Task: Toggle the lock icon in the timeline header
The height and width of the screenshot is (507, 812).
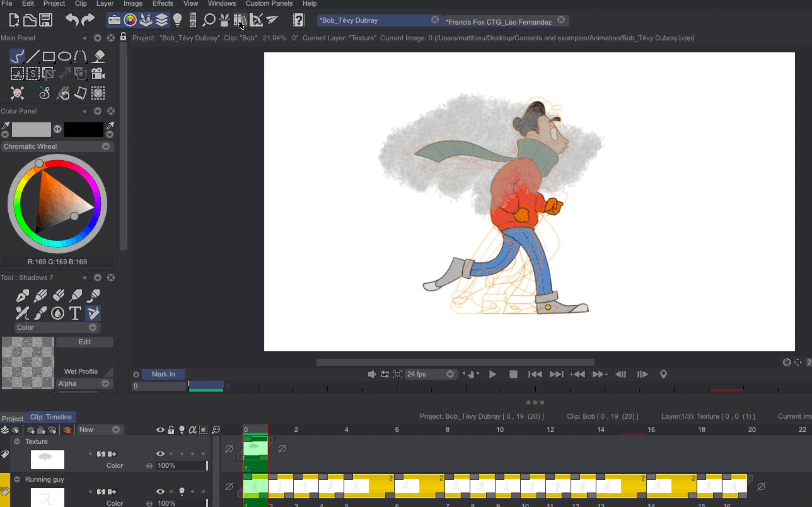Action: coord(171,429)
